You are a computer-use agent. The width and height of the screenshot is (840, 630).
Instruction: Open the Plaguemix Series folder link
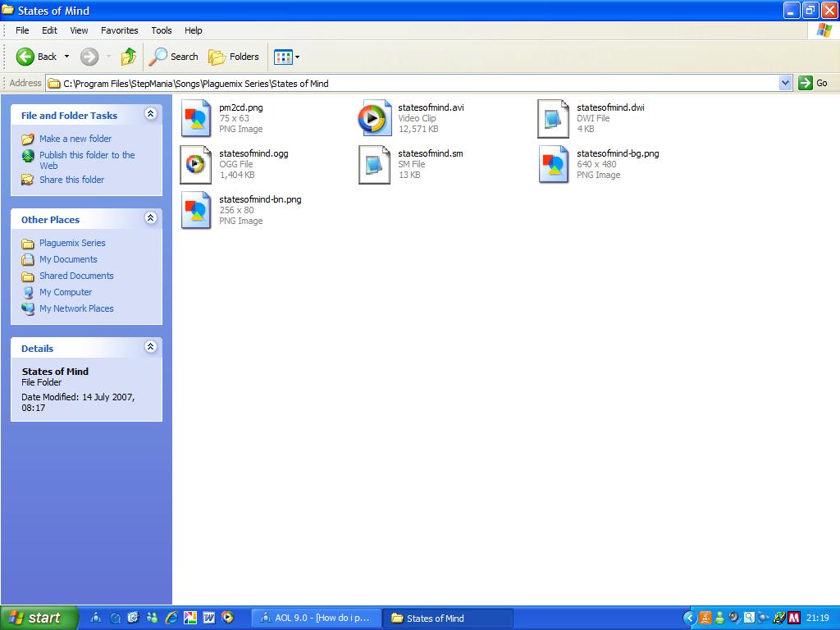tap(72, 243)
